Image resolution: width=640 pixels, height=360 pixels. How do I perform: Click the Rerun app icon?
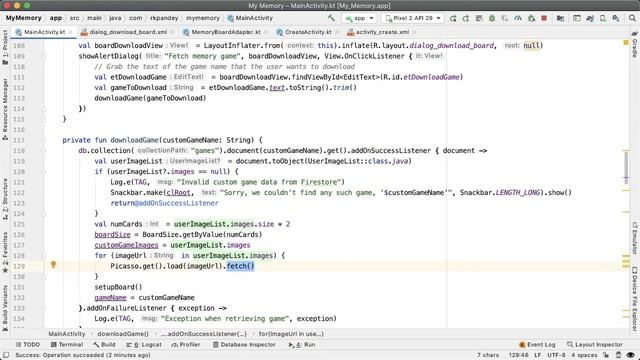[x=453, y=18]
